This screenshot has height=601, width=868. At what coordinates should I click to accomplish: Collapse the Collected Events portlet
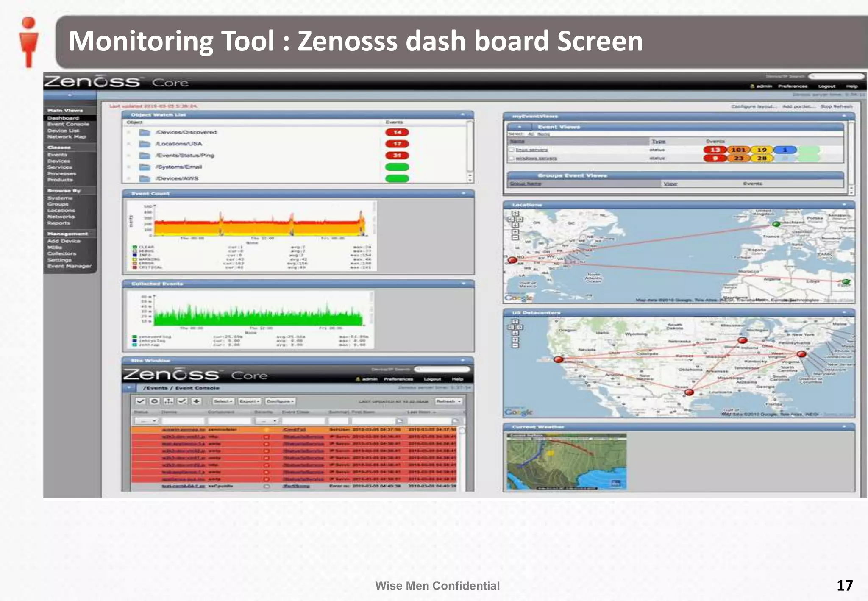(x=463, y=284)
